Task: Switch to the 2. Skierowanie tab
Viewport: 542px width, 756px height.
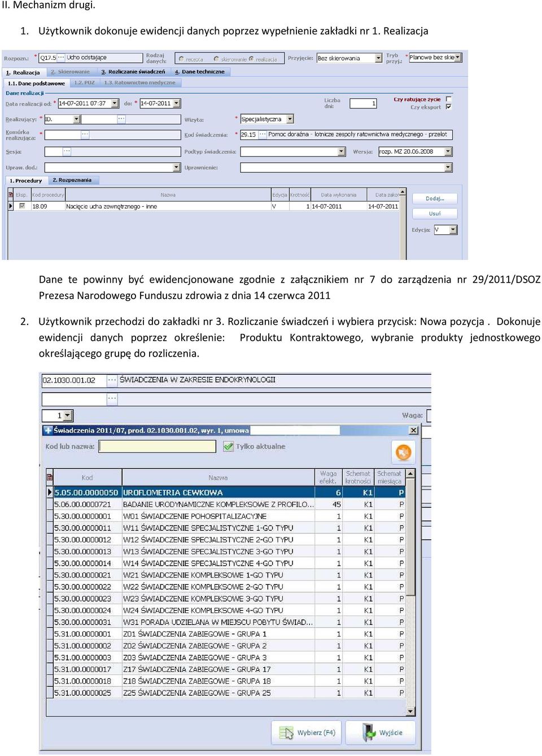Action: pyautogui.click(x=71, y=72)
